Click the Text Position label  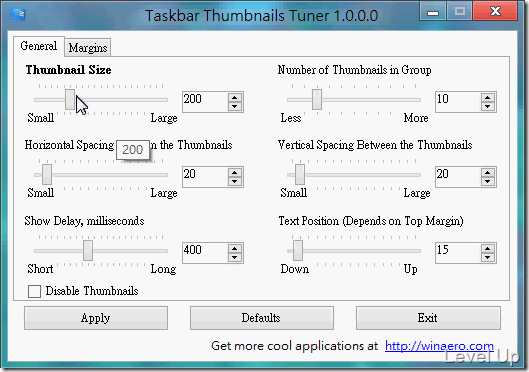pyautogui.click(x=371, y=221)
